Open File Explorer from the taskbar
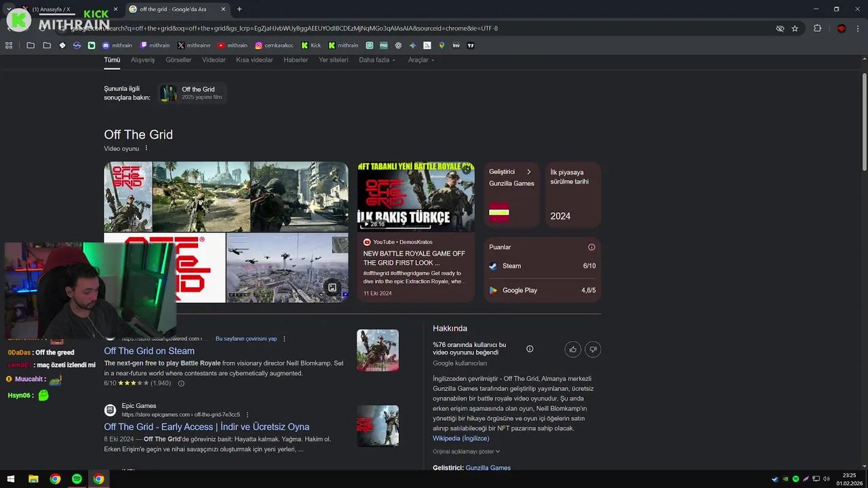868x488 pixels. point(33,479)
